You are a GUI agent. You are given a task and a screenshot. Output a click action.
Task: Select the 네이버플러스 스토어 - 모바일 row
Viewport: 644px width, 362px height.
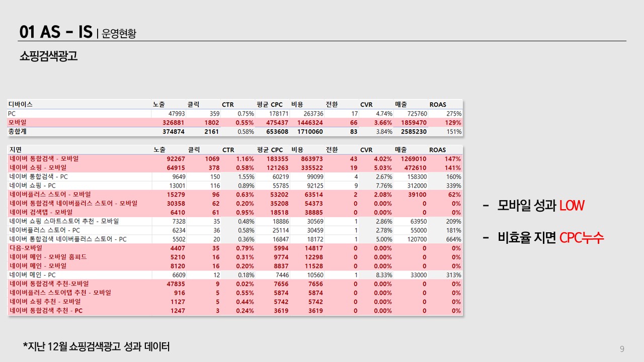click(235, 195)
